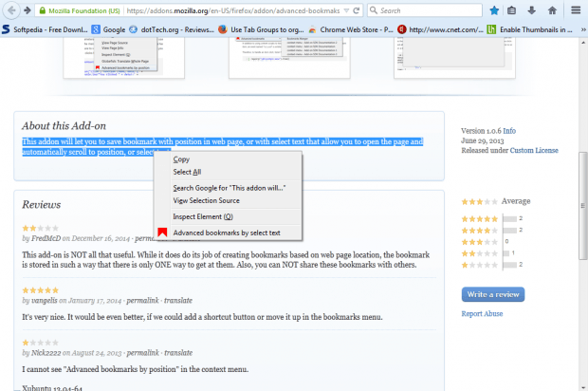The image size is (588, 391).
Task: Click the version Info link
Action: click(509, 131)
